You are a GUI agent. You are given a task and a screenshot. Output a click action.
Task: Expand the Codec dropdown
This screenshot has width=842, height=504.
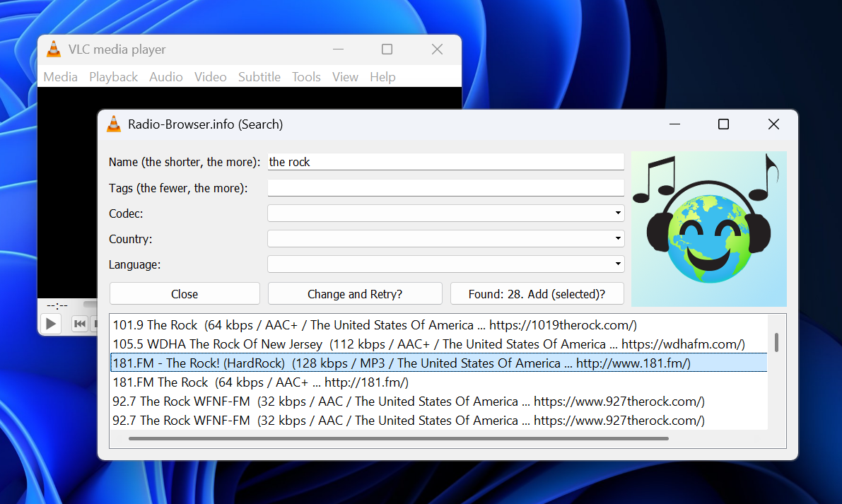445,213
